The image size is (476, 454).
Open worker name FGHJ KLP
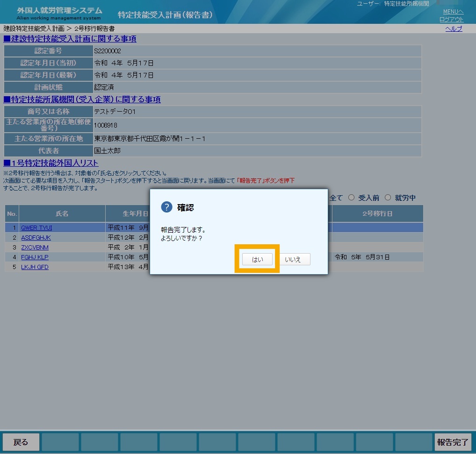[x=35, y=257]
